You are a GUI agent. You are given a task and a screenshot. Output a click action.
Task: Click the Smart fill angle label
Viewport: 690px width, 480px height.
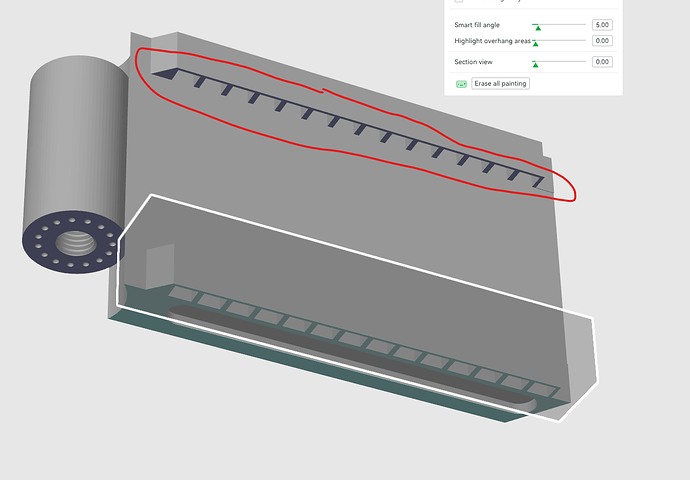point(477,25)
